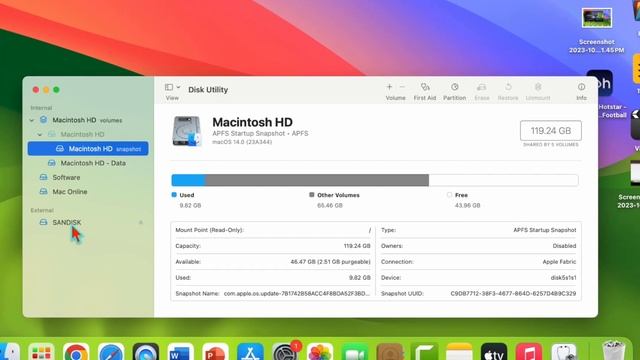Screen dimensions: 640x360
Task: Open the View sidebar options button
Action: pos(172,87)
